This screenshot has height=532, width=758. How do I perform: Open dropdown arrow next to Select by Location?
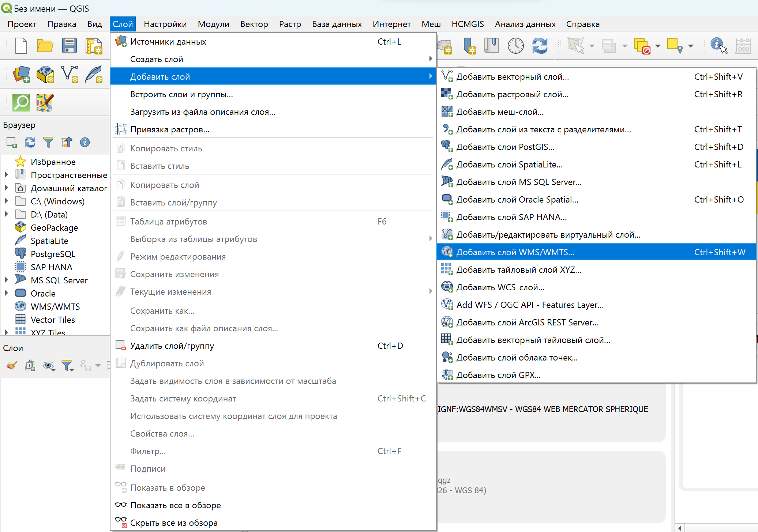point(690,46)
